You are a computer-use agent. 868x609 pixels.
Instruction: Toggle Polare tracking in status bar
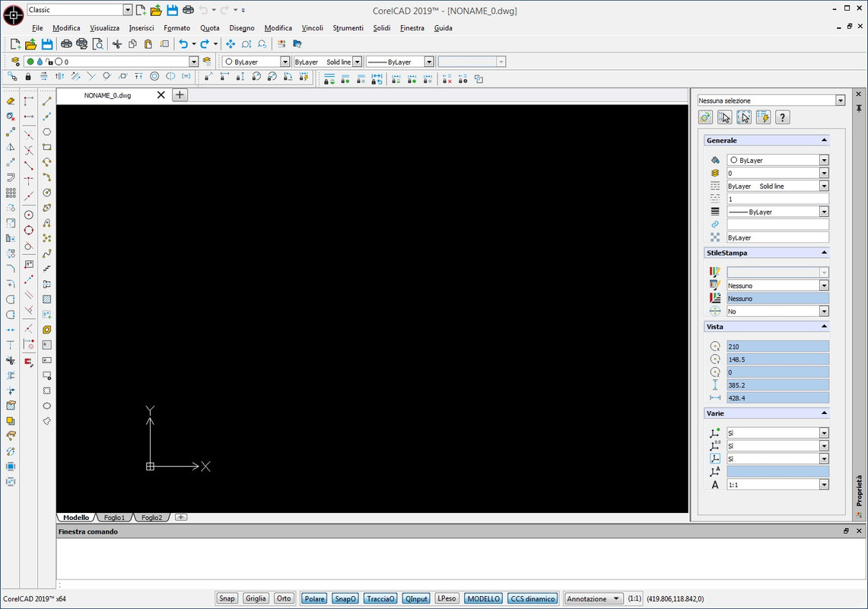(314, 598)
